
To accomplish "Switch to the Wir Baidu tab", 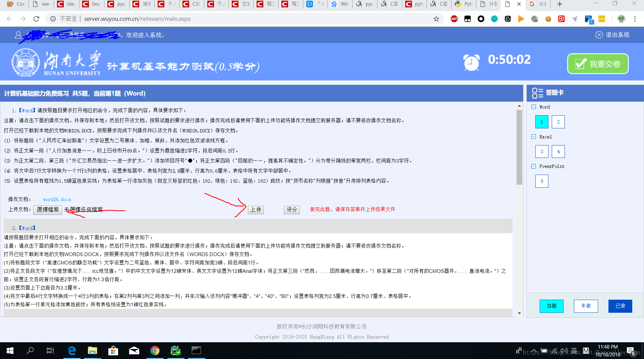I will pos(340,4).
